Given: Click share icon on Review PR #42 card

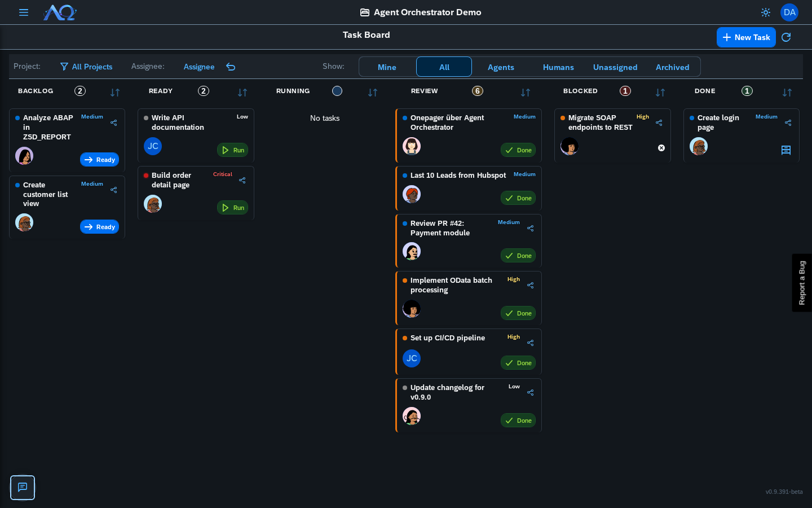Looking at the screenshot, I should [531, 228].
